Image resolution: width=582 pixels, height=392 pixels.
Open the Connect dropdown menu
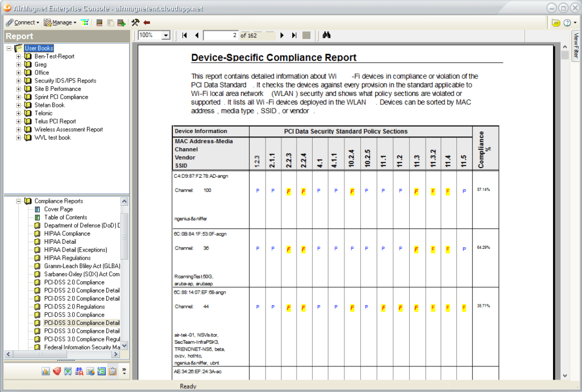click(x=23, y=23)
